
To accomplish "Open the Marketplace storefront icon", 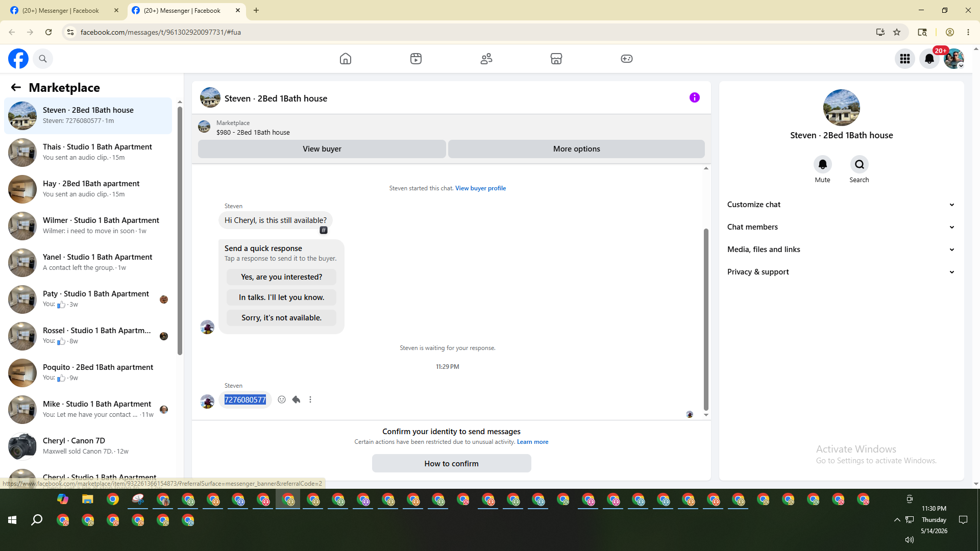I will coord(556,59).
